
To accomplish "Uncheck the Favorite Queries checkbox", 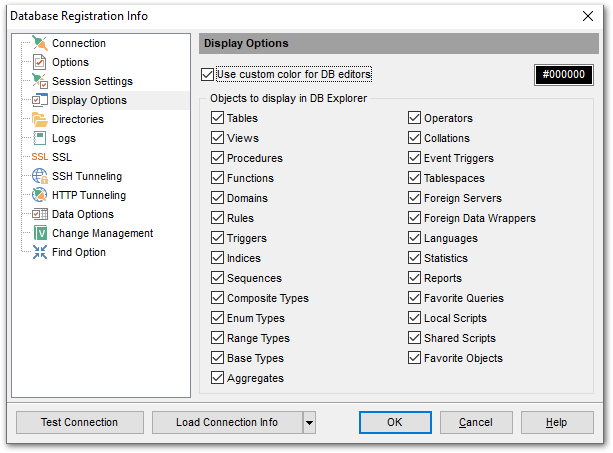I will point(415,298).
